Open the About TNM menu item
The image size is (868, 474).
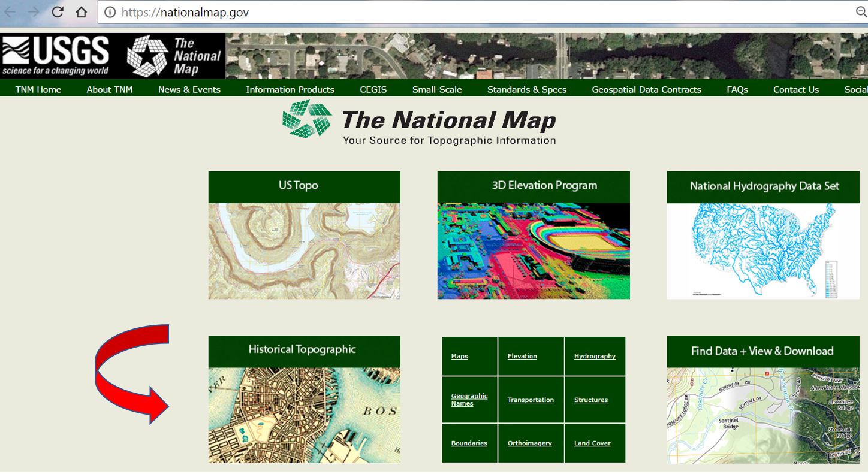(109, 89)
